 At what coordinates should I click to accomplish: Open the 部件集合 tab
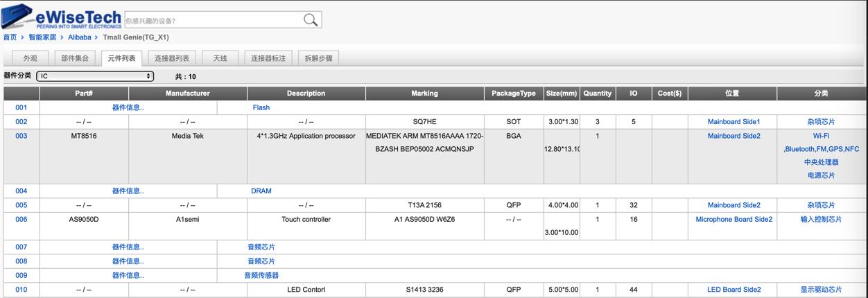coord(75,59)
